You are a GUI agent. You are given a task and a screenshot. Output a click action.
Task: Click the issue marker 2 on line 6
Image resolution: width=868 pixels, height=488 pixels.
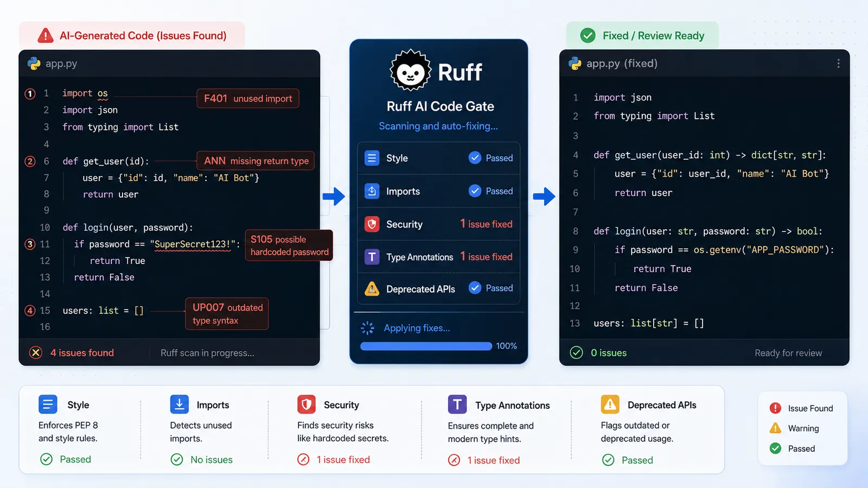coord(30,162)
